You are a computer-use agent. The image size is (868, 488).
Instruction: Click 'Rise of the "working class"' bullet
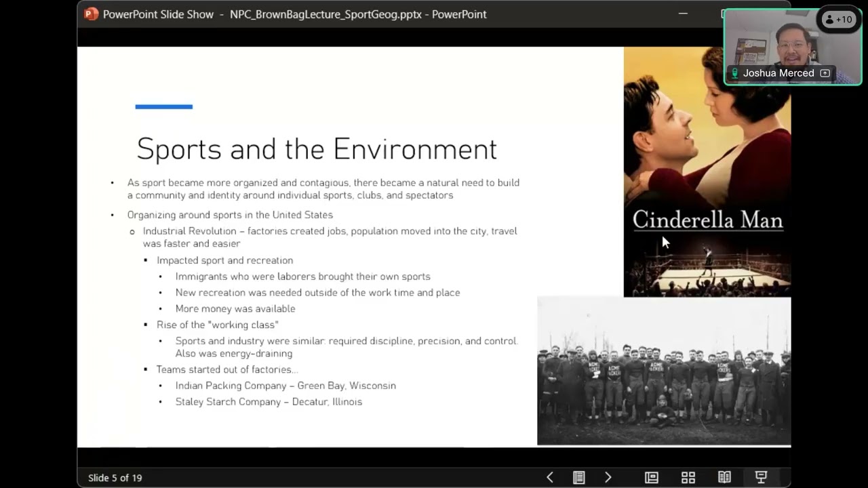(x=217, y=325)
